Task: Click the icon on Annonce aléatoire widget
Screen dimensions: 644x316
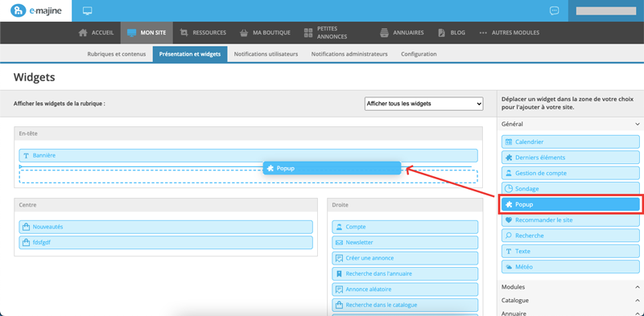Action: 339,289
